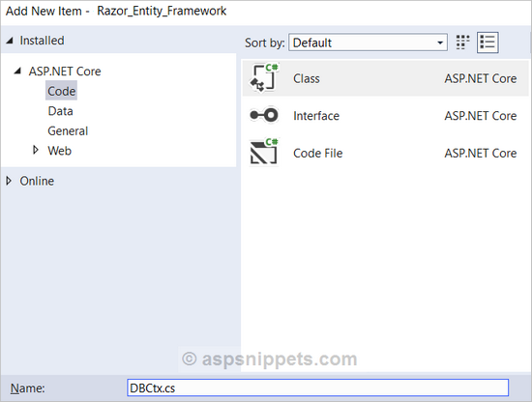Choose the Class item label

[307, 78]
